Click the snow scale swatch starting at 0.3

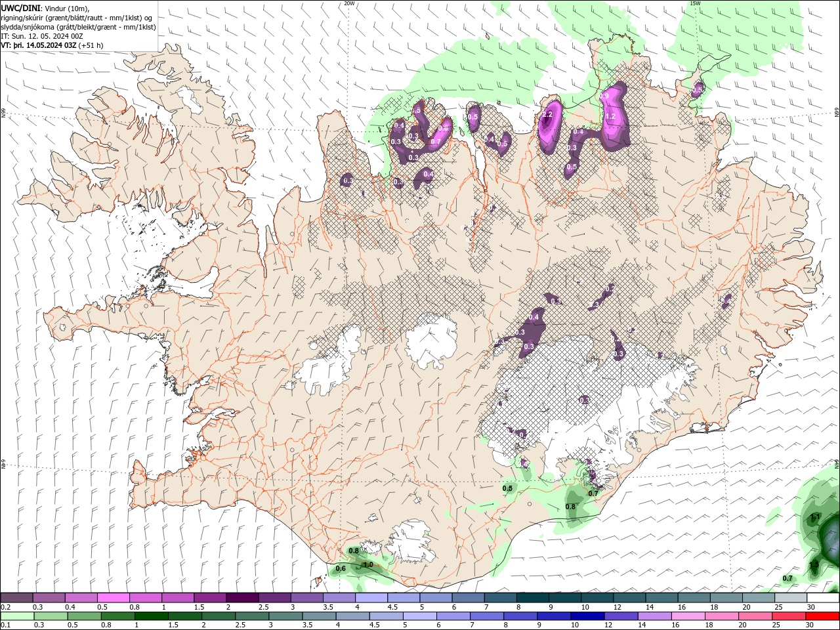[49, 598]
